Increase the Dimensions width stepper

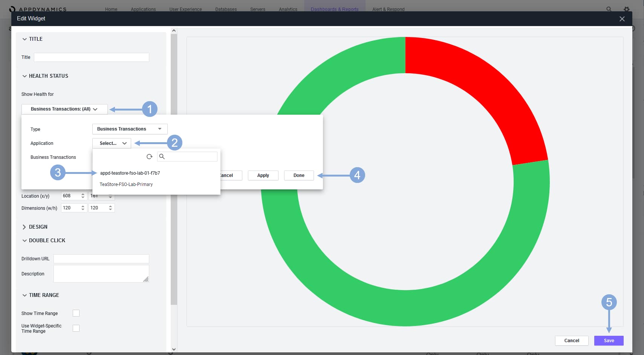pos(83,206)
